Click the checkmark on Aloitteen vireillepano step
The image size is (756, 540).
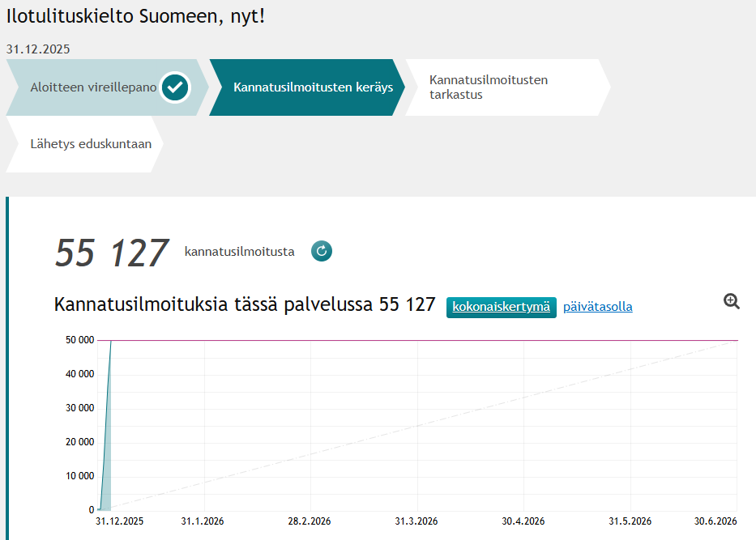coord(175,87)
